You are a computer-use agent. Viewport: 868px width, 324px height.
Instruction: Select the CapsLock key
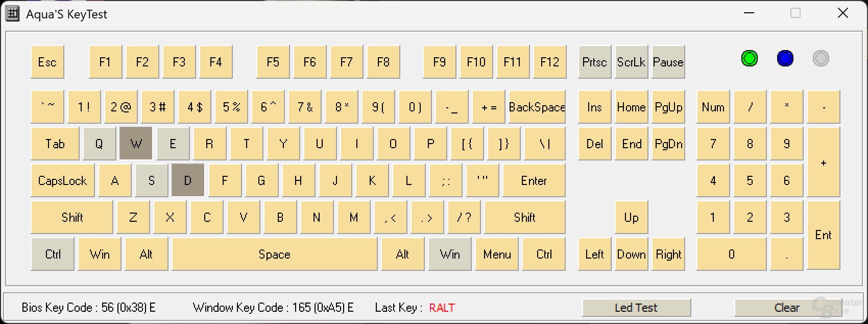point(63,180)
